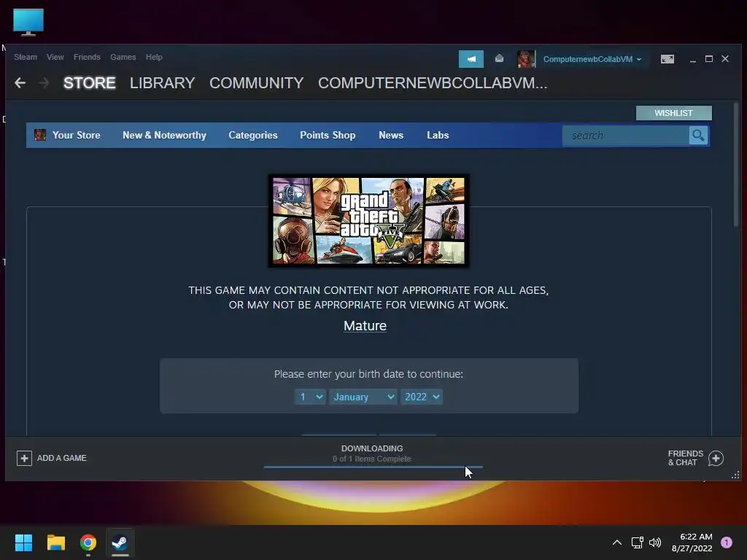The image size is (747, 560).
Task: Click the store page vertical scrollbar
Action: pyautogui.click(x=735, y=165)
